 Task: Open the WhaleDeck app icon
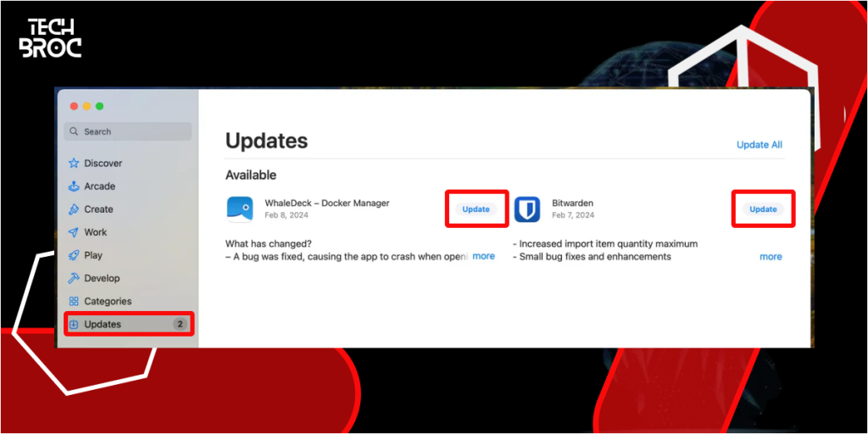tap(240, 209)
